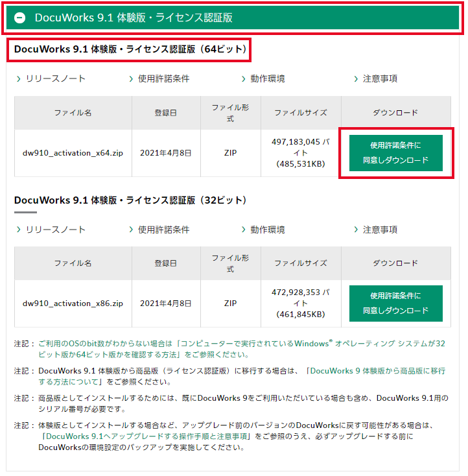Open リリースノート link for the 64ビット version
The height and width of the screenshot is (476, 468).
[x=55, y=78]
